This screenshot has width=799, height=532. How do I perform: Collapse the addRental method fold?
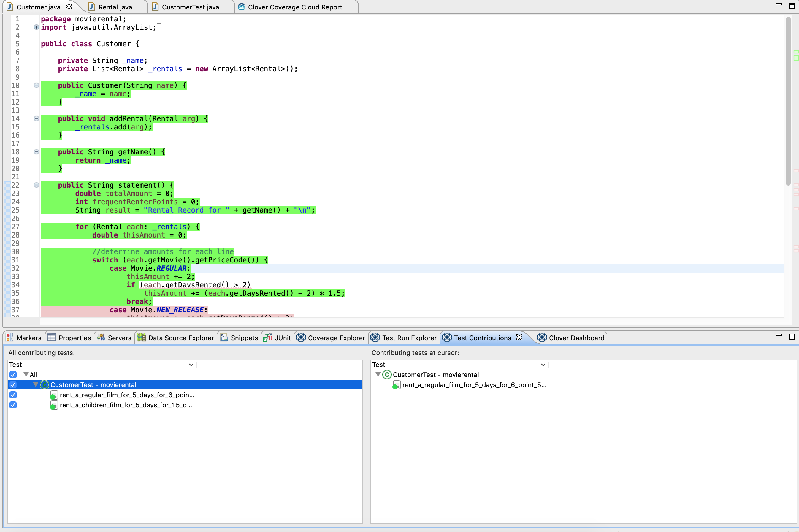coord(36,118)
